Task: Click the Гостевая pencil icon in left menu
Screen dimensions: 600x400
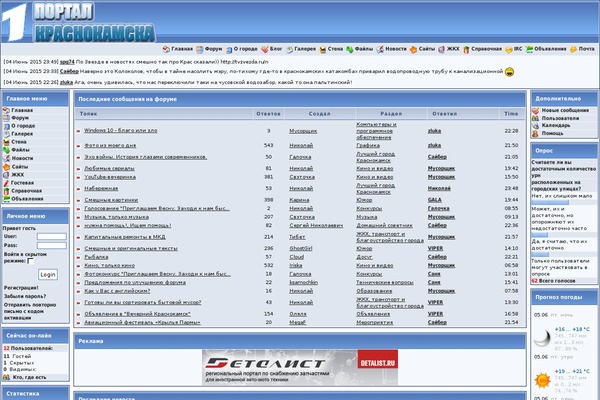Action: [6, 183]
